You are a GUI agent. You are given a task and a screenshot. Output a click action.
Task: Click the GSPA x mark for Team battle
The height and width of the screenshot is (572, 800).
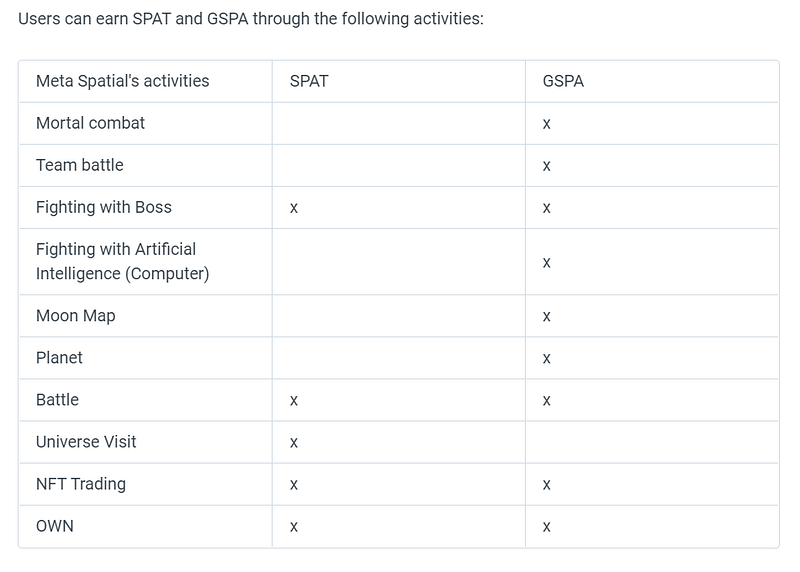546,166
